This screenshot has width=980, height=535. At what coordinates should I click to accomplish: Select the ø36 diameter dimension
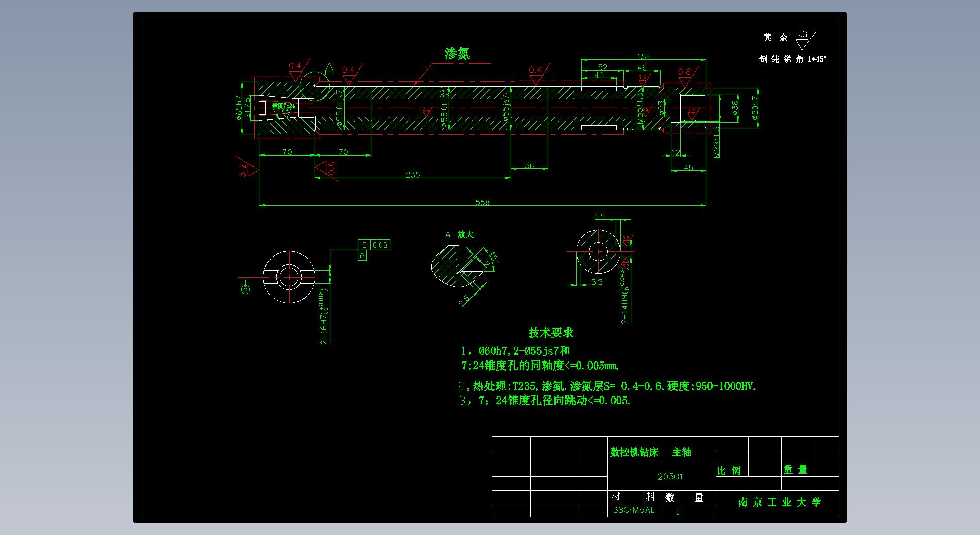click(x=735, y=107)
